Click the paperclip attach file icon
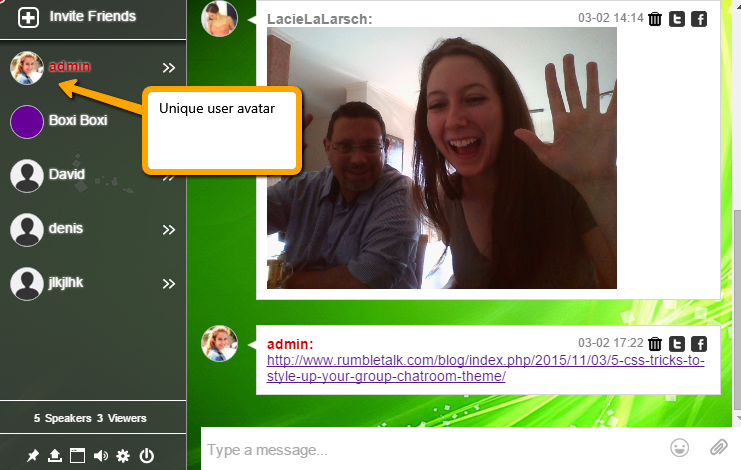 point(718,447)
